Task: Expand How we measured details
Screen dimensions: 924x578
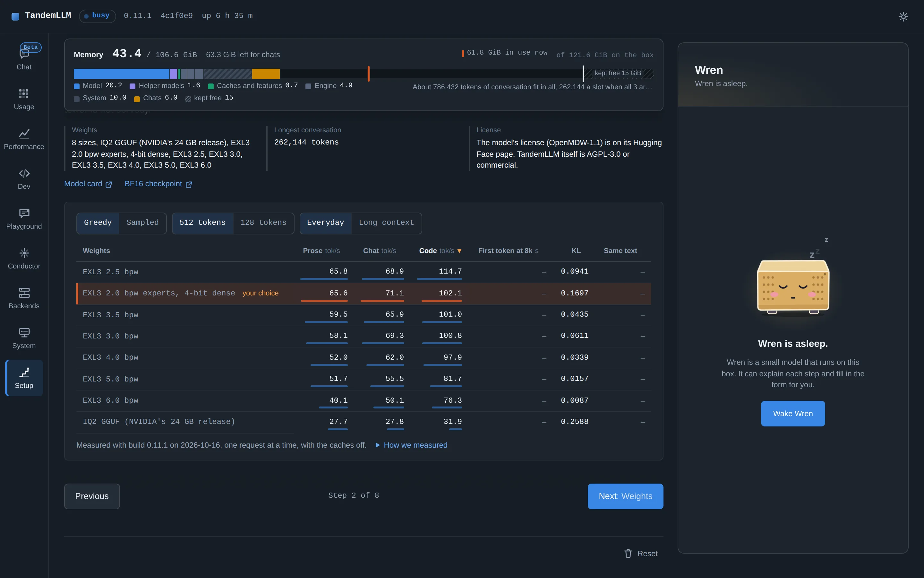Action: 411,445
